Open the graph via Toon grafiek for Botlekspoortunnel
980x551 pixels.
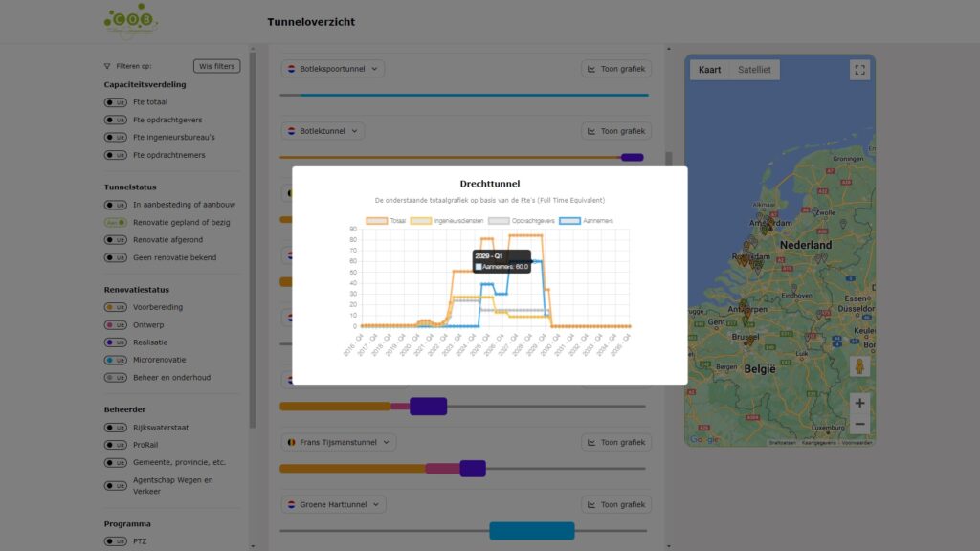[x=616, y=68]
